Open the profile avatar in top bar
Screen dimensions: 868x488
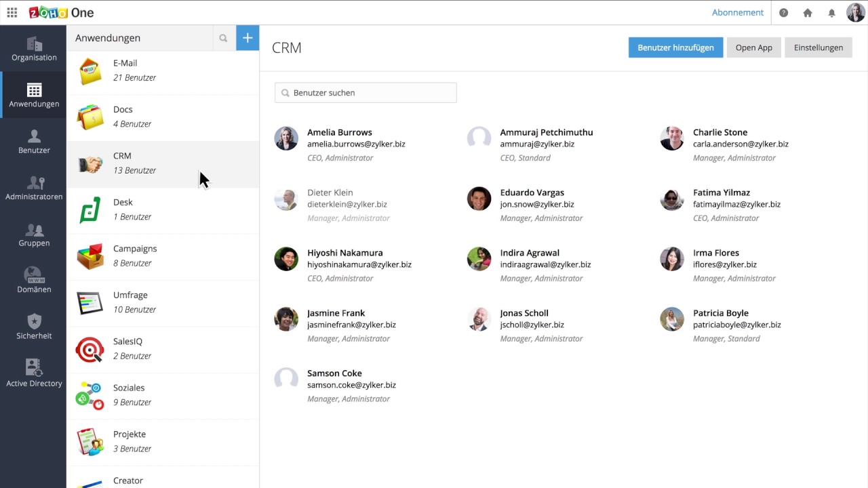[x=856, y=12]
